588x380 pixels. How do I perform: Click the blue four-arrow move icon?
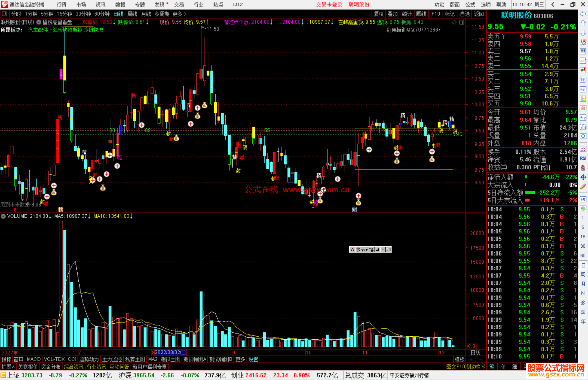[583, 177]
